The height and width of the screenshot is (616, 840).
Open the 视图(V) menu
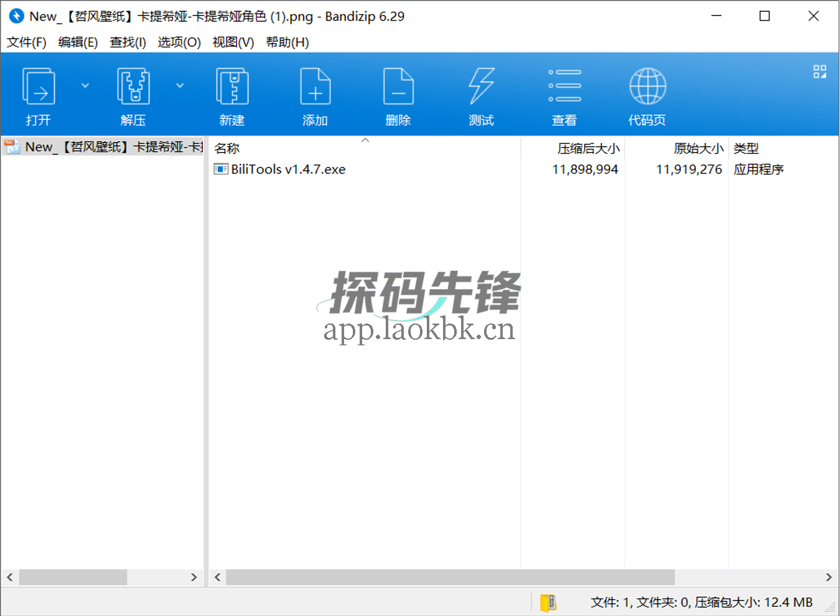(233, 42)
